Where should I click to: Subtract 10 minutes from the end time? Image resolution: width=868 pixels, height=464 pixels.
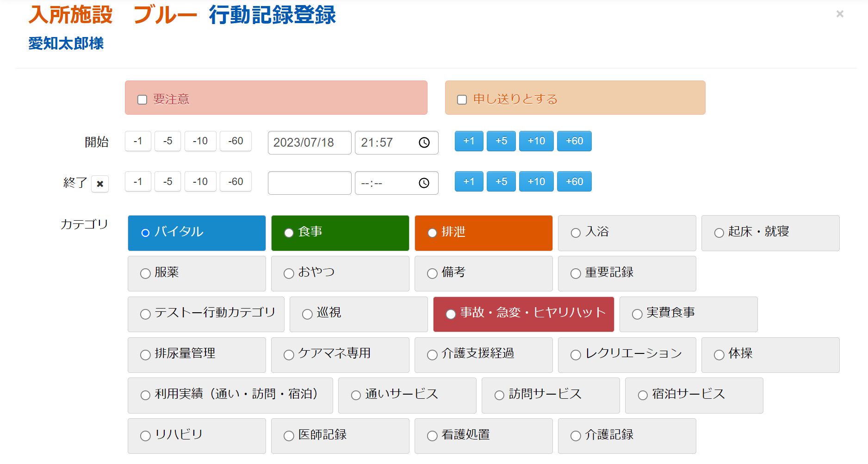tap(200, 181)
